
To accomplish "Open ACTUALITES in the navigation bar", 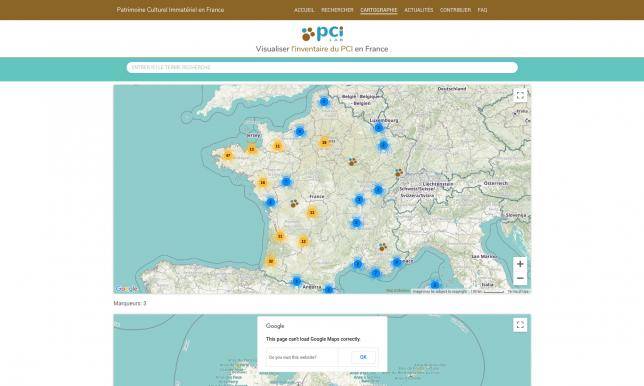I will point(419,10).
